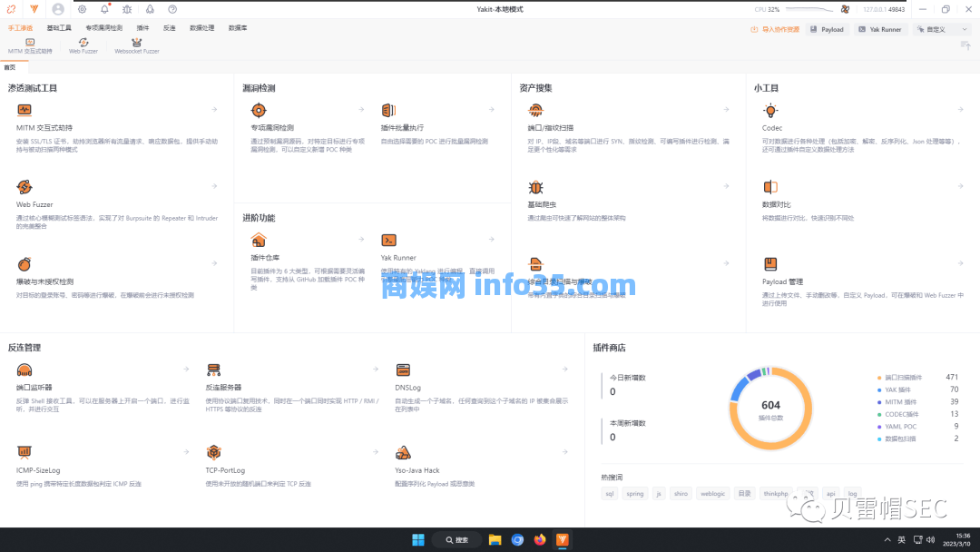980x552 pixels.
Task: Open the 数据库 menu tab
Action: click(234, 28)
